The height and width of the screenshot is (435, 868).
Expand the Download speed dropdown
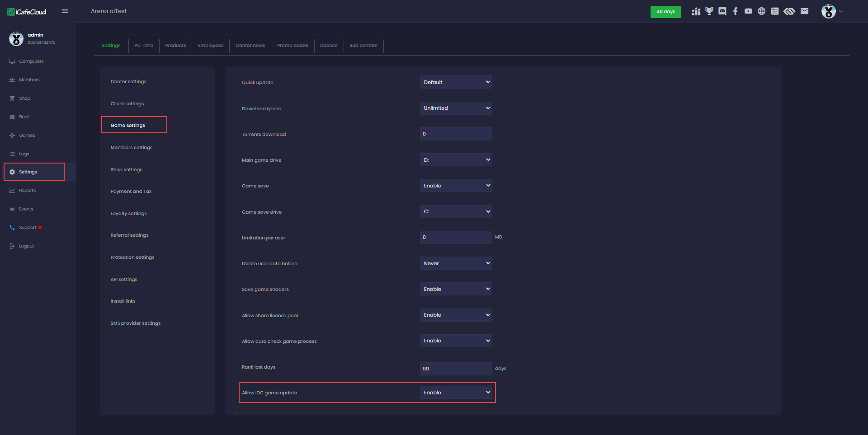(456, 108)
